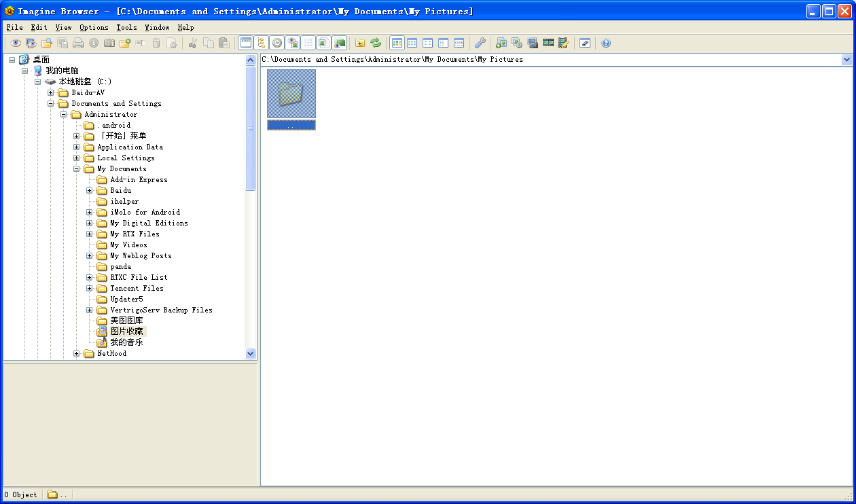
Task: Select the Add-in Express folder
Action: click(139, 180)
